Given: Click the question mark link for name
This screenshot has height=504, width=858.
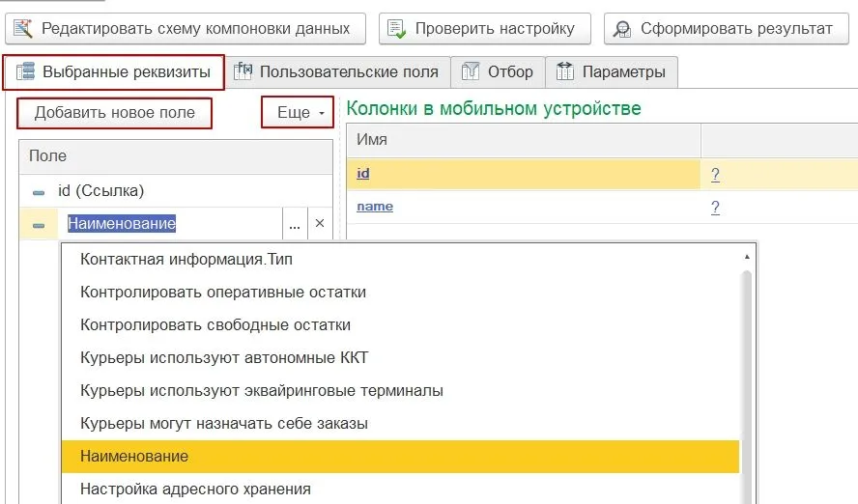Looking at the screenshot, I should [x=715, y=208].
